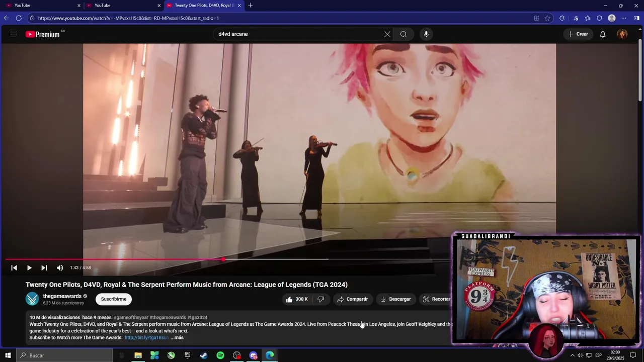Viewport: 644px width, 362px height.
Task: Close the first YouTube tab
Action: [79, 6]
